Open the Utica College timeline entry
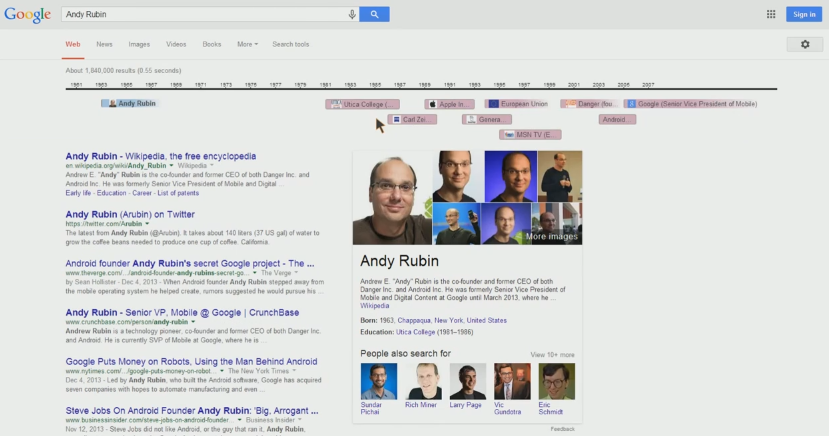Image resolution: width=829 pixels, height=436 pixels. point(364,104)
